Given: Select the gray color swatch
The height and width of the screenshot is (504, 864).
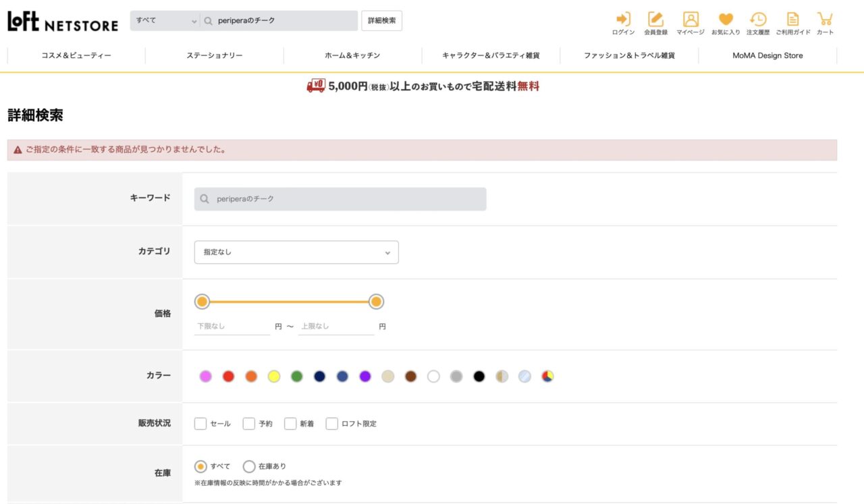Looking at the screenshot, I should 456,376.
